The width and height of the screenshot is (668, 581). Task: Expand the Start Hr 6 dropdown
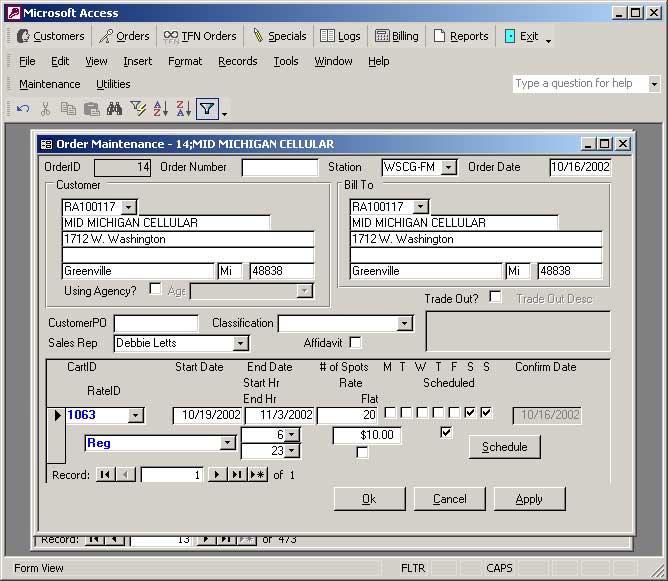tap(292, 435)
